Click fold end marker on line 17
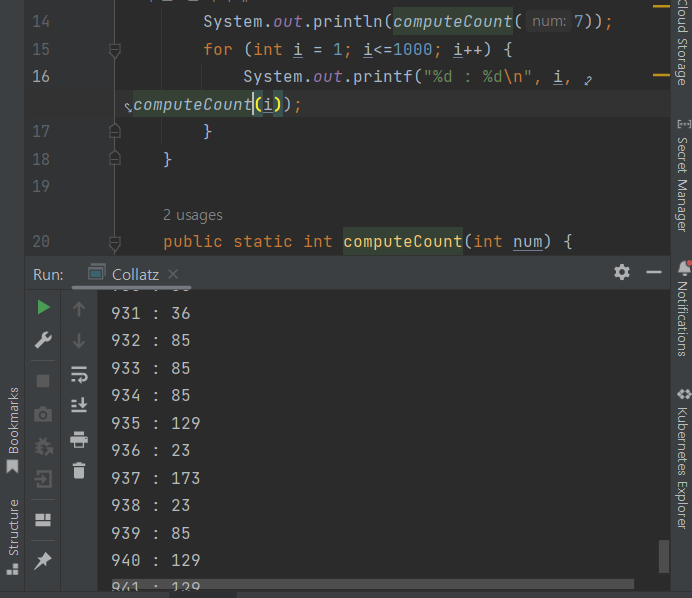The height and width of the screenshot is (598, 692). [115, 131]
